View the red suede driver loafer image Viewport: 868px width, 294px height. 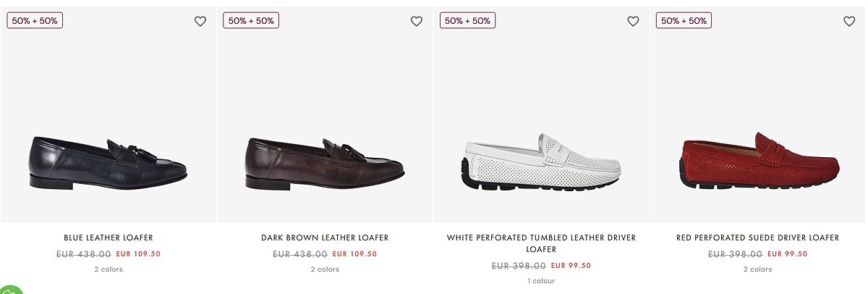tap(758, 163)
